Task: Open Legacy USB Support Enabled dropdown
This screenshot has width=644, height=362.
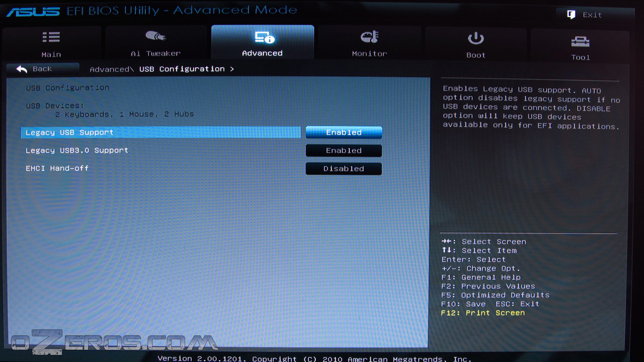Action: 344,132
